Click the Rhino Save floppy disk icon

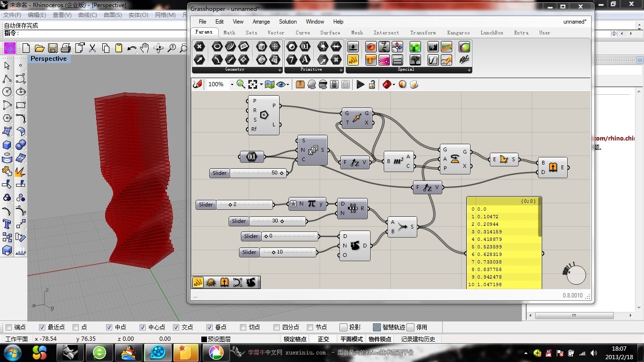tap(52, 48)
